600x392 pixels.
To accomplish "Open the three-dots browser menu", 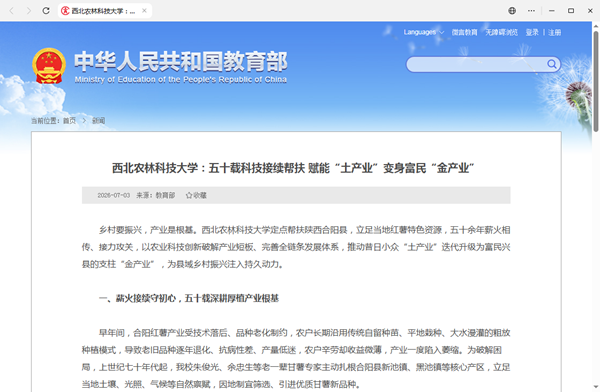I will pos(532,11).
